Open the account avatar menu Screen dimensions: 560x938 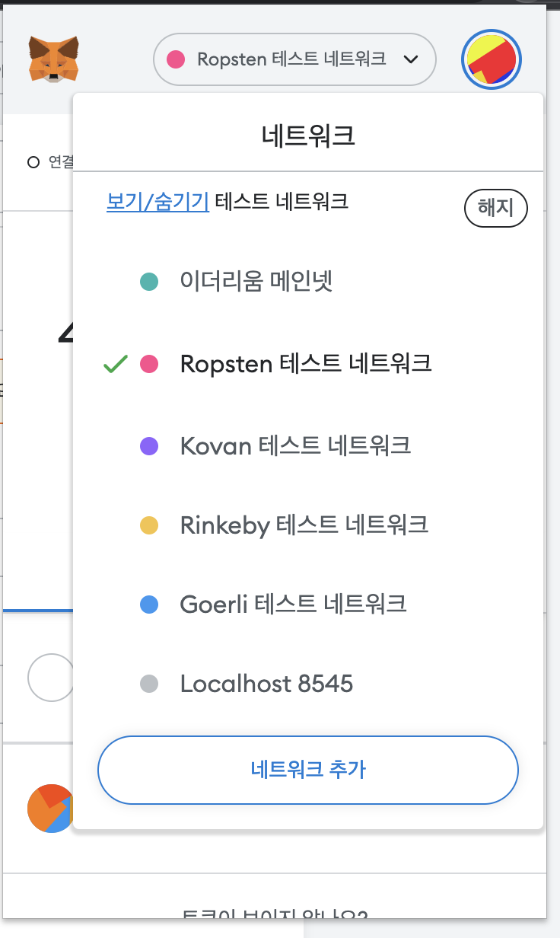pyautogui.click(x=492, y=59)
